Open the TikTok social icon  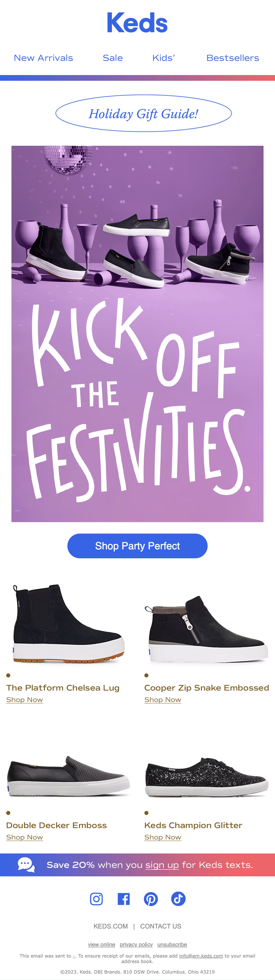pos(178,899)
